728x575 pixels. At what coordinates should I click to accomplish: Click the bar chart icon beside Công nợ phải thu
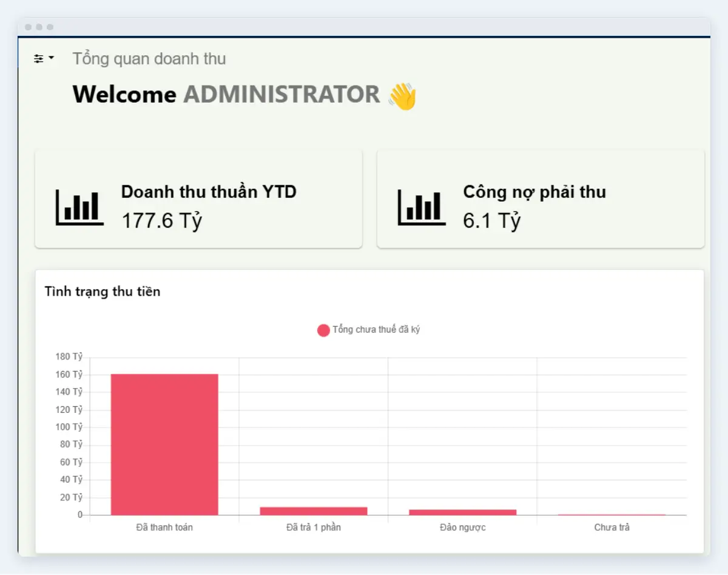click(422, 207)
